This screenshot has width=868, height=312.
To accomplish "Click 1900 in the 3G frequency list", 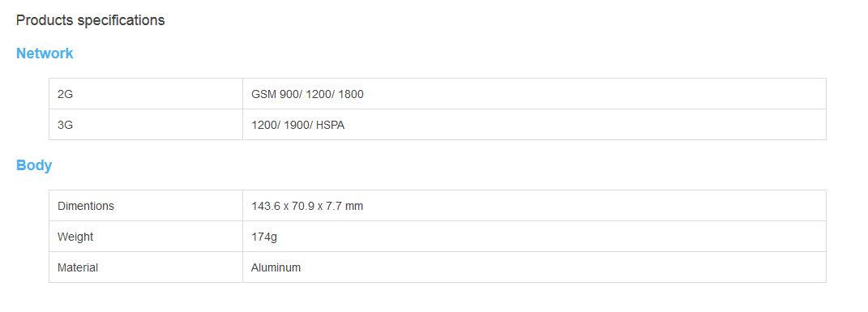I will click(x=297, y=125).
